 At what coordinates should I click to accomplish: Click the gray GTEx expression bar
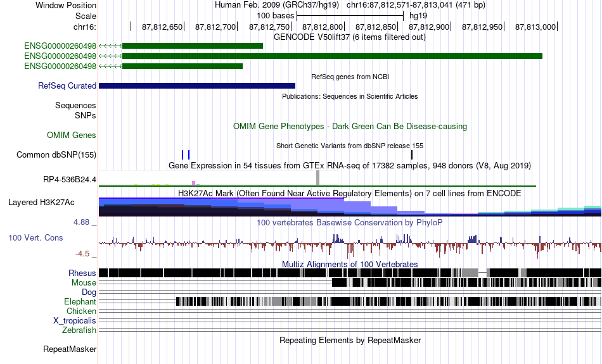coord(317,178)
